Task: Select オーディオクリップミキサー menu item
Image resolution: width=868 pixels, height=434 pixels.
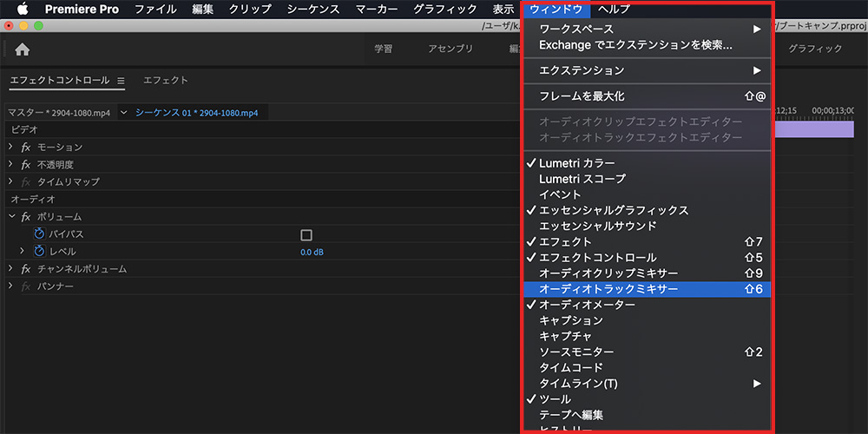Action: click(x=646, y=273)
